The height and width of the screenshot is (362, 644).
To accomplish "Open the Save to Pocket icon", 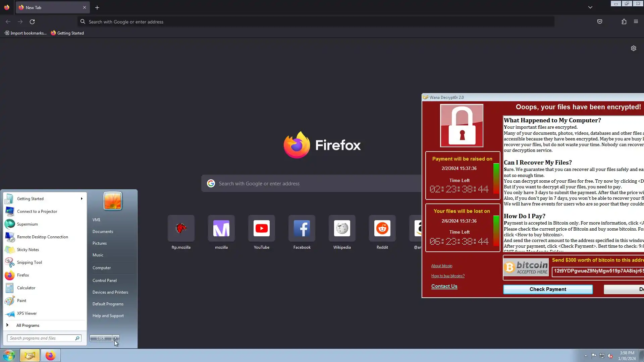I will pos(600,22).
